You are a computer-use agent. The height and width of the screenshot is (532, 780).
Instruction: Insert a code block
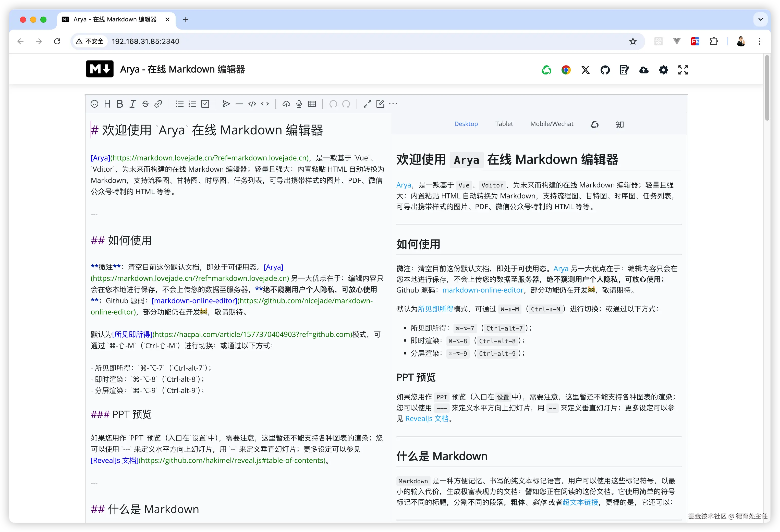pyautogui.click(x=252, y=104)
